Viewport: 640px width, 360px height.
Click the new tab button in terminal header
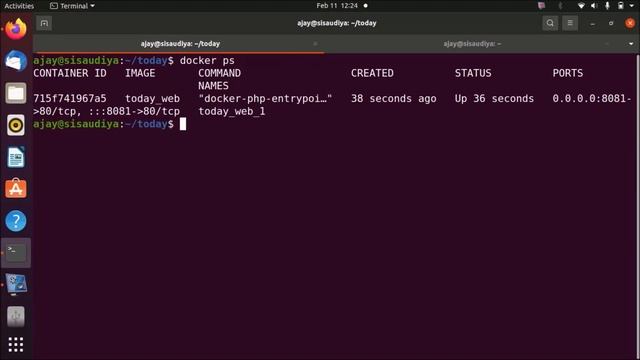coord(44,23)
